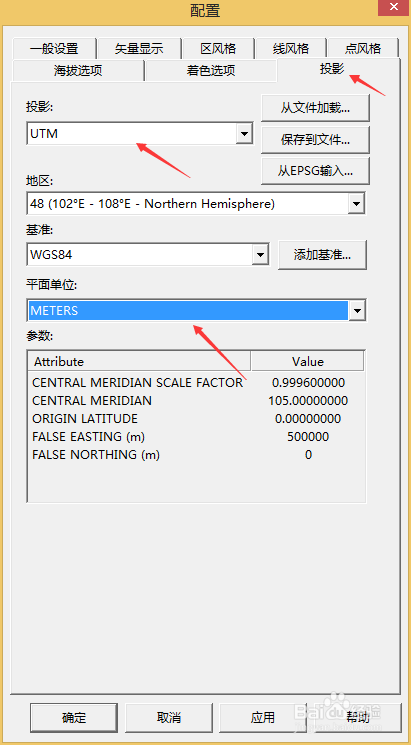The image size is (411, 745).
Task: Apply settings with the 应用 button
Action: click(x=262, y=717)
